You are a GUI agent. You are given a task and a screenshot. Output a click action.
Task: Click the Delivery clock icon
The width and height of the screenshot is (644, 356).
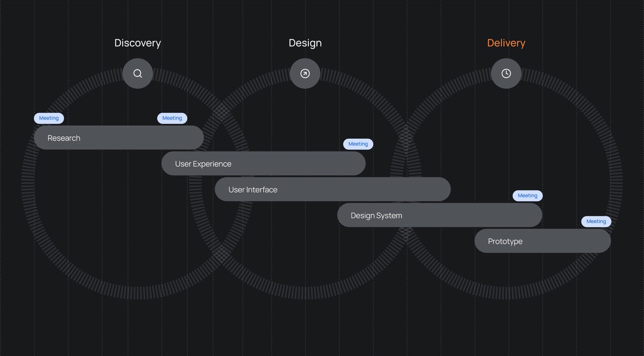[x=506, y=74]
